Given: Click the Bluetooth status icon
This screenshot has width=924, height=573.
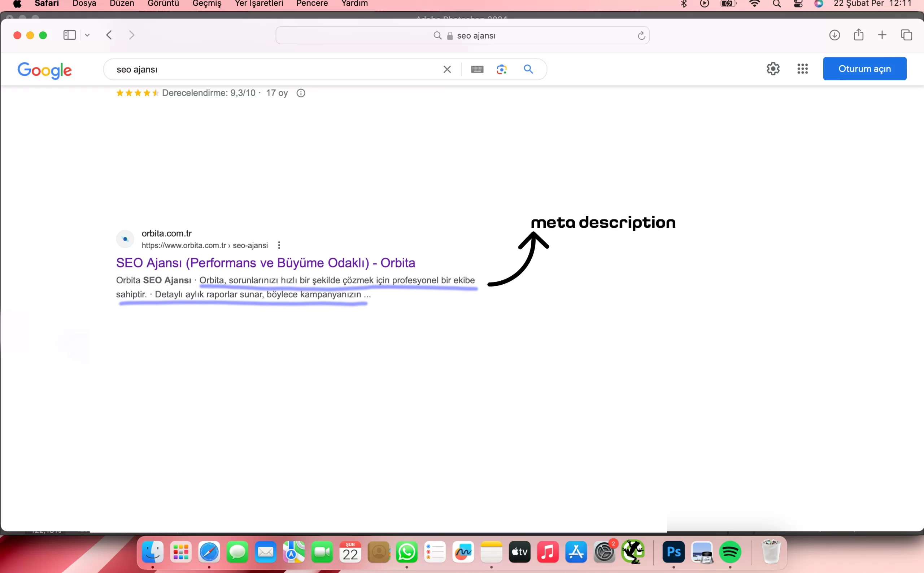Looking at the screenshot, I should click(x=684, y=4).
